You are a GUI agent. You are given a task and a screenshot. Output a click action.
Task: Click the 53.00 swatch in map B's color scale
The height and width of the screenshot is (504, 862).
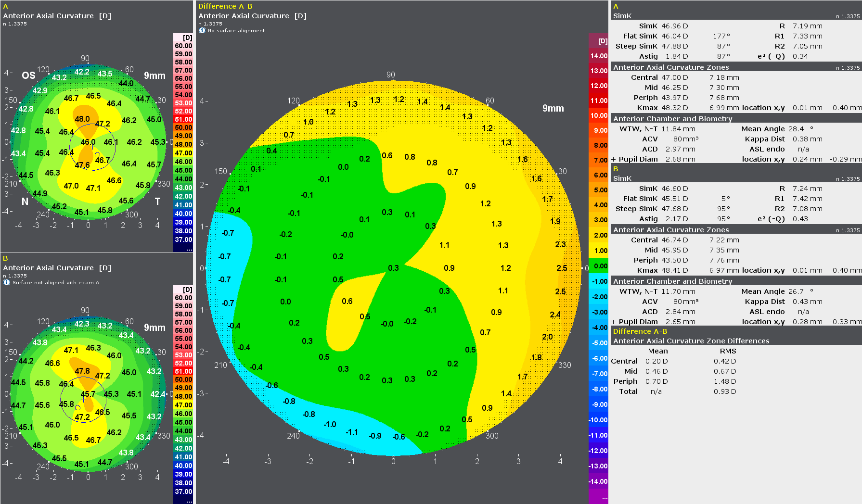coord(183,355)
